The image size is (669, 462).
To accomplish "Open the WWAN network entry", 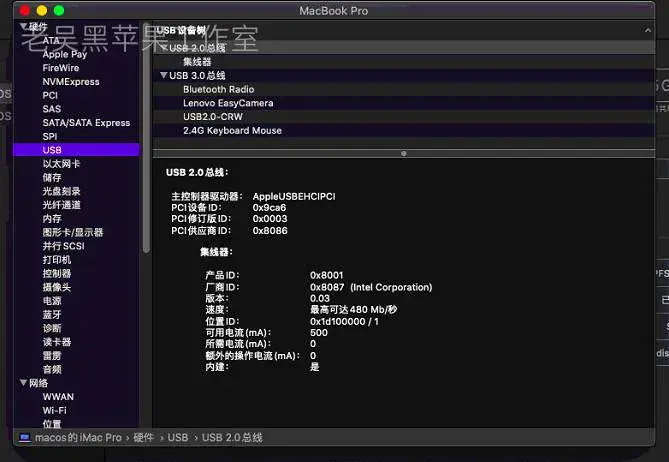I will [x=58, y=397].
